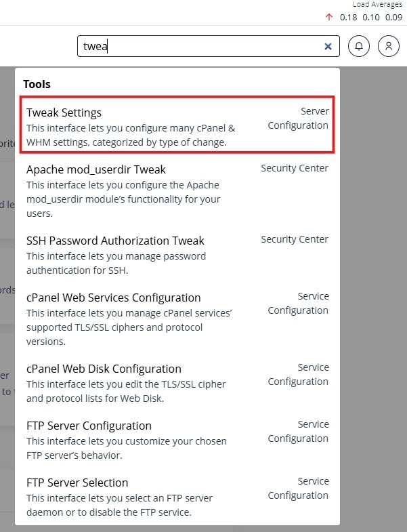Click 'Server Configuration' category beside Tweak Settings
This screenshot has width=407, height=532.
[298, 118]
